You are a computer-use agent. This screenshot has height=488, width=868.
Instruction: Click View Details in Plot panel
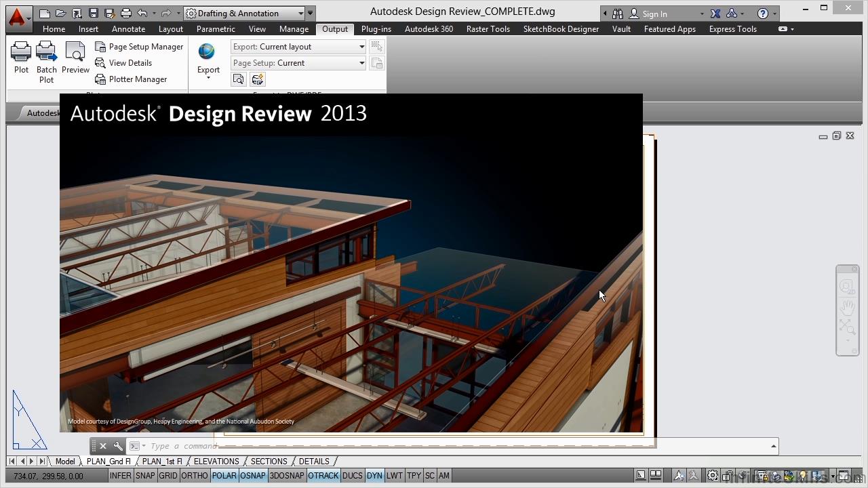point(123,63)
